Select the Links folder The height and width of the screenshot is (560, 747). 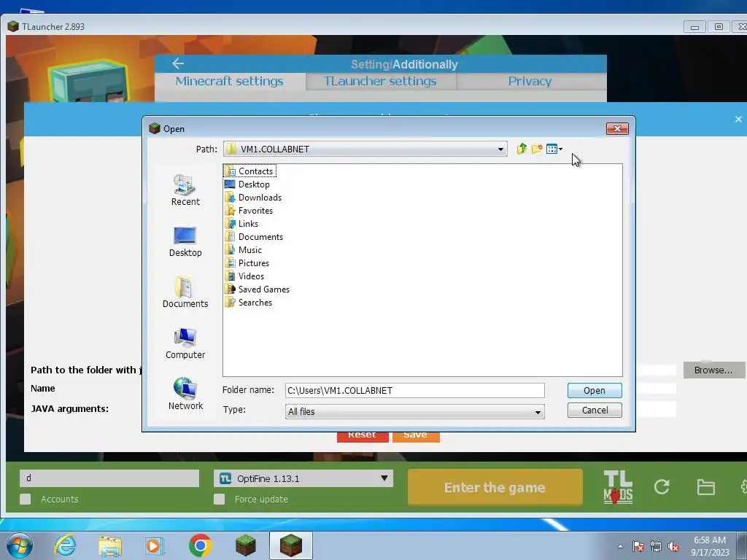pos(241,224)
